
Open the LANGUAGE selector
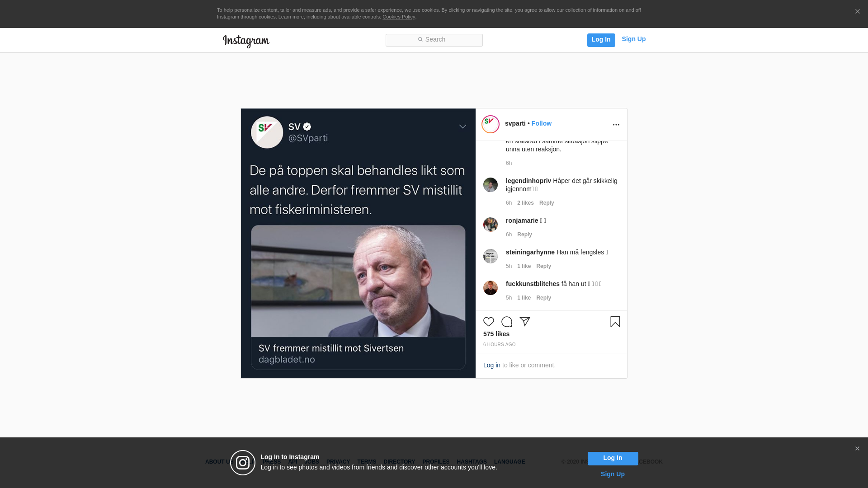coord(509,462)
